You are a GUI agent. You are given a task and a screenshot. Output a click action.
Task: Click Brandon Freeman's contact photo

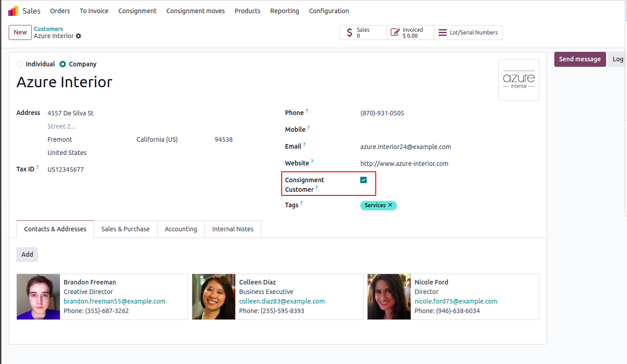click(39, 297)
